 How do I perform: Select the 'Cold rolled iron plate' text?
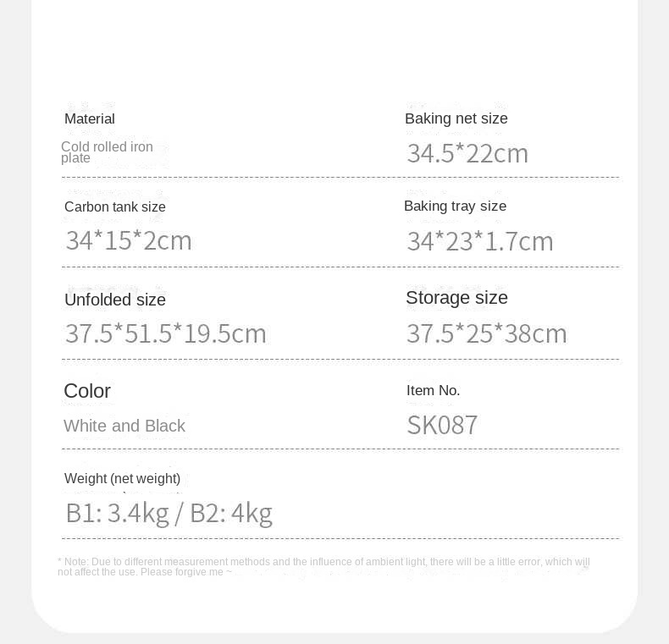(x=107, y=152)
